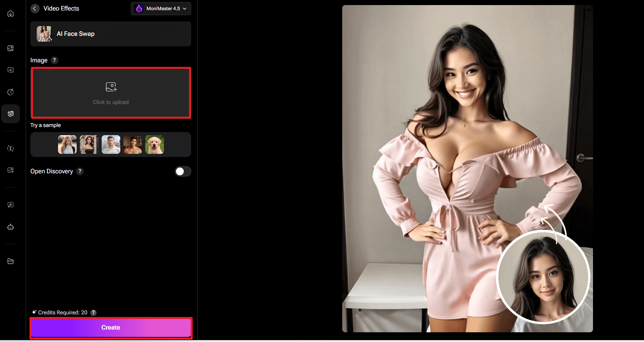Screen dimensions: 644x342
Task: Open the video chat bubble sidebar icon
Action: (11, 205)
